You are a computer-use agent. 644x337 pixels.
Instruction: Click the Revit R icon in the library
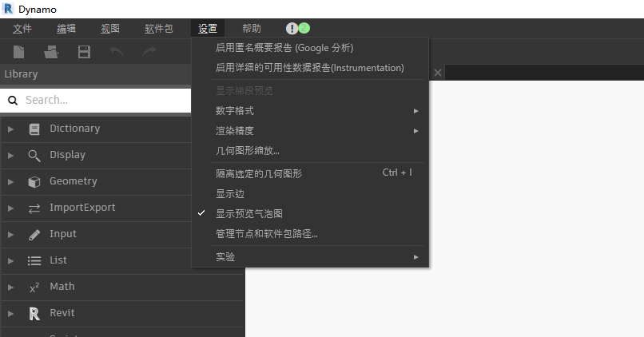click(34, 314)
